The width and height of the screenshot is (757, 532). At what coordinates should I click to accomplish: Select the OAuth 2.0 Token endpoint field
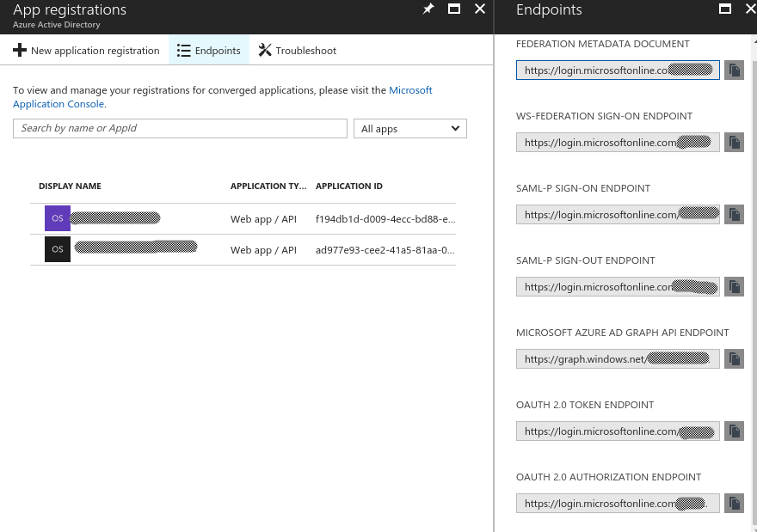(x=618, y=431)
